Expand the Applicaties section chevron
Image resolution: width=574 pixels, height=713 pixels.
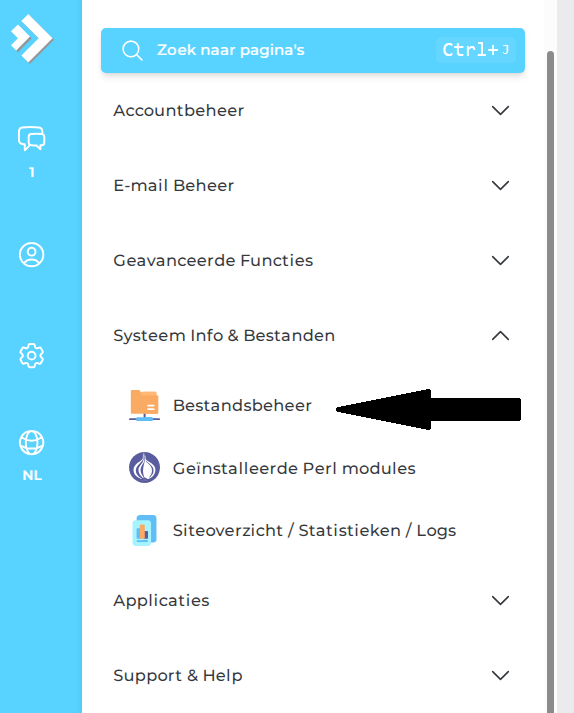[x=500, y=600]
